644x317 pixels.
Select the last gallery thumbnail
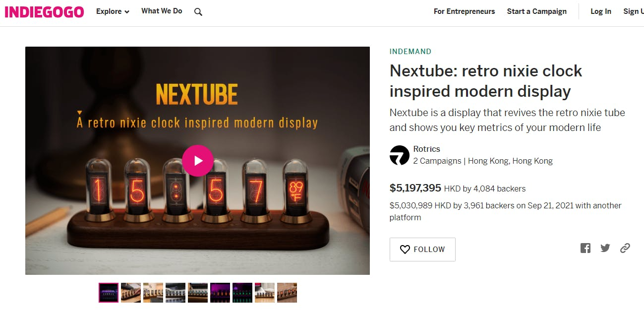[287, 293]
